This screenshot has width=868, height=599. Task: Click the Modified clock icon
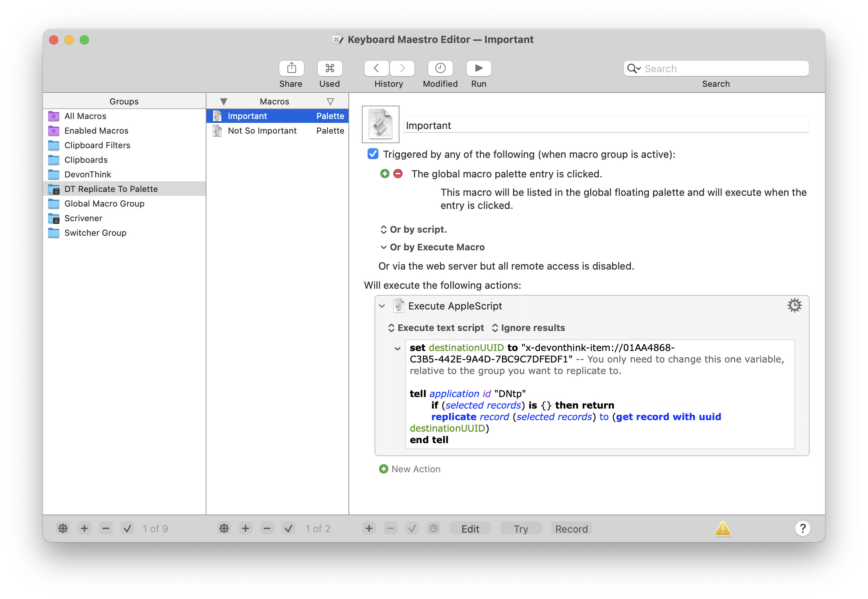point(440,68)
